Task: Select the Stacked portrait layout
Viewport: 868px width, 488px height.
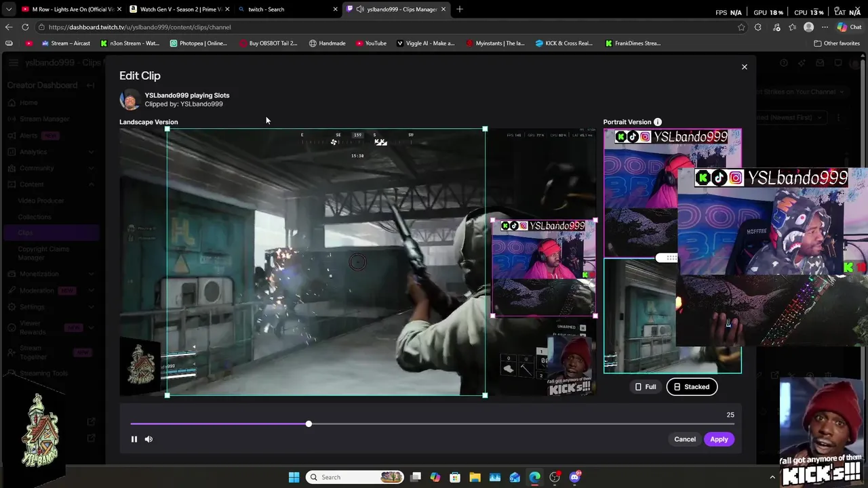Action: [692, 387]
